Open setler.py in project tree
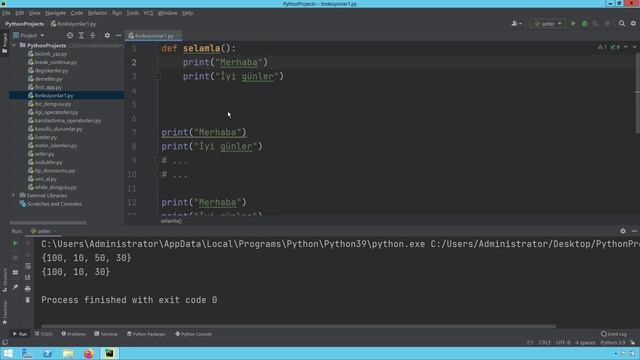This screenshot has height=360, width=640. [x=44, y=154]
